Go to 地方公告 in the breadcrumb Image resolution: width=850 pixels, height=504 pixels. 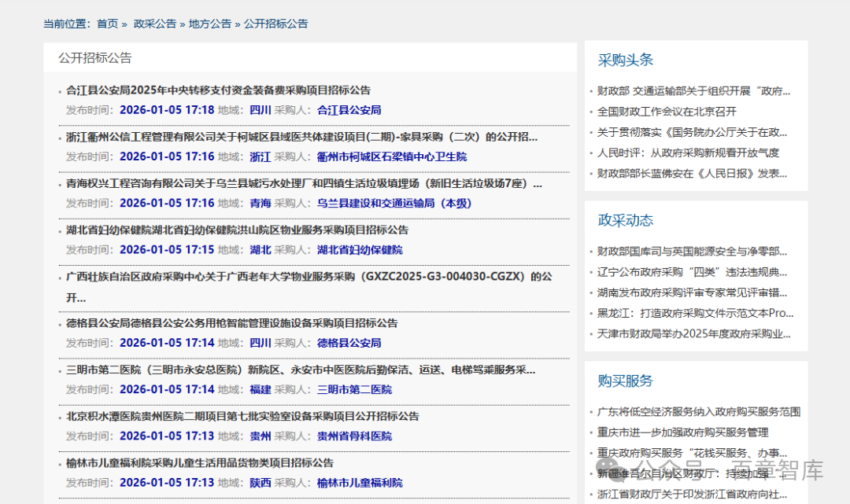point(209,24)
